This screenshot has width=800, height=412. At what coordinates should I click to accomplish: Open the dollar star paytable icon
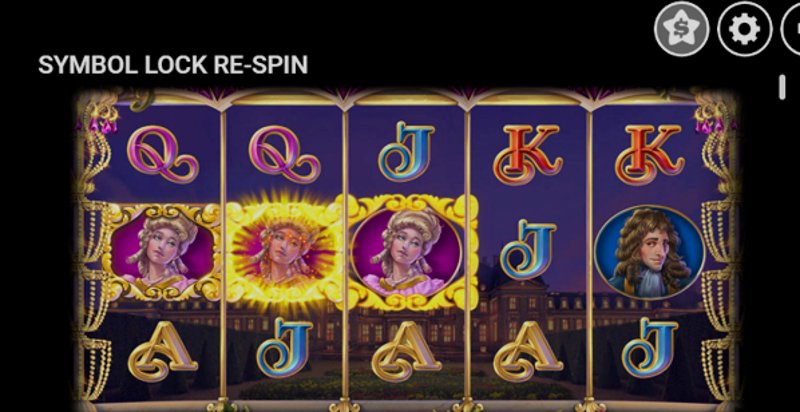pos(682,29)
